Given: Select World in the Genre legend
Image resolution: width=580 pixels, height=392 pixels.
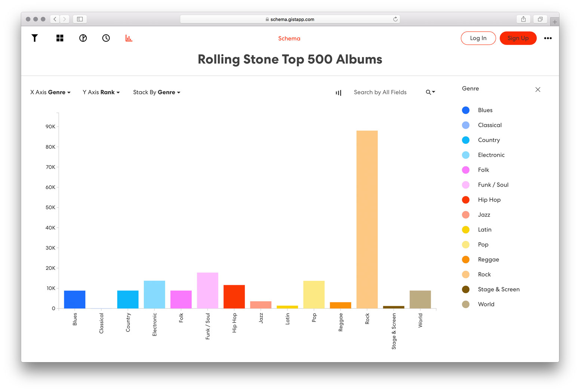Looking at the screenshot, I should (478, 304).
